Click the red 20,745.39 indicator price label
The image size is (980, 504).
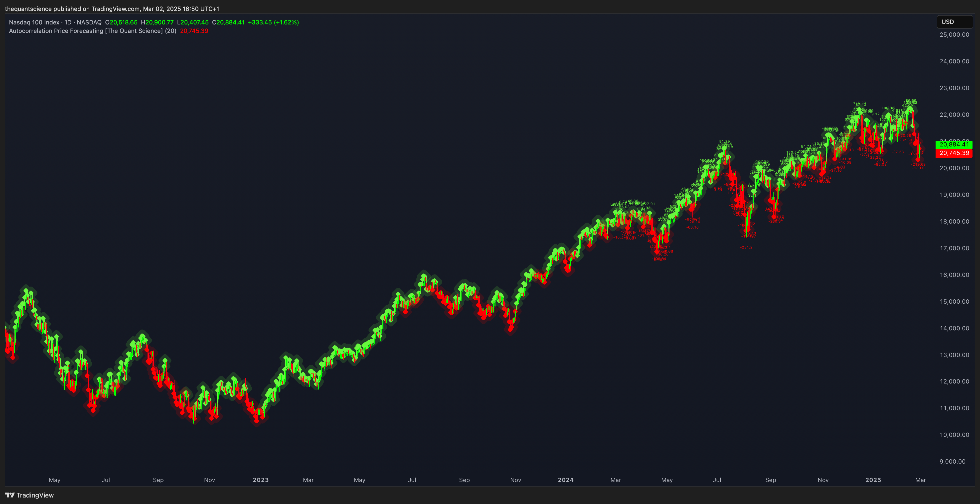(x=954, y=153)
